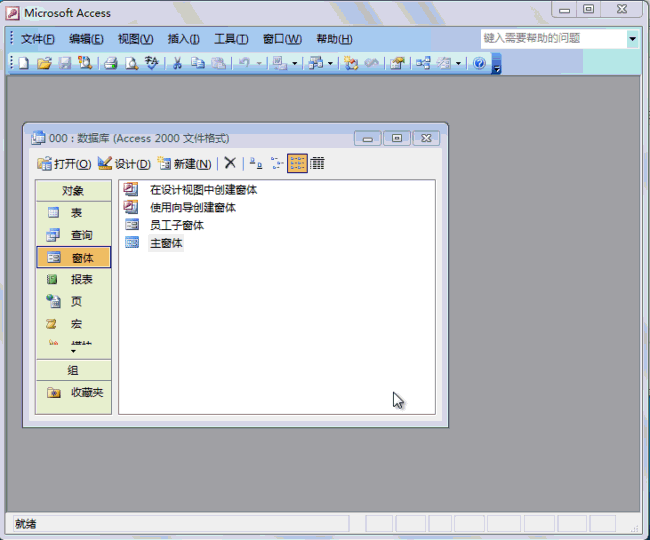This screenshot has width=650, height=540.
Task: Print using the printer icon
Action: tap(111, 63)
